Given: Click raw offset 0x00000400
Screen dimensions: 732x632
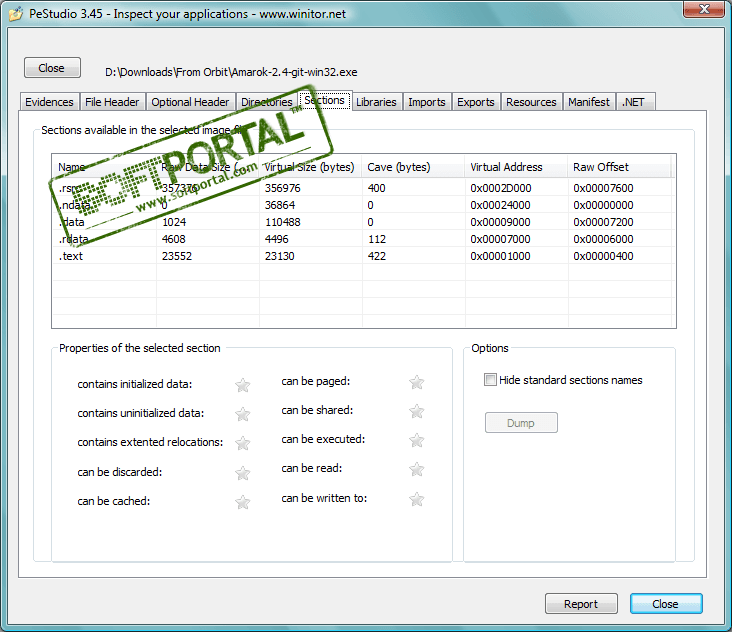Looking at the screenshot, I should click(603, 256).
